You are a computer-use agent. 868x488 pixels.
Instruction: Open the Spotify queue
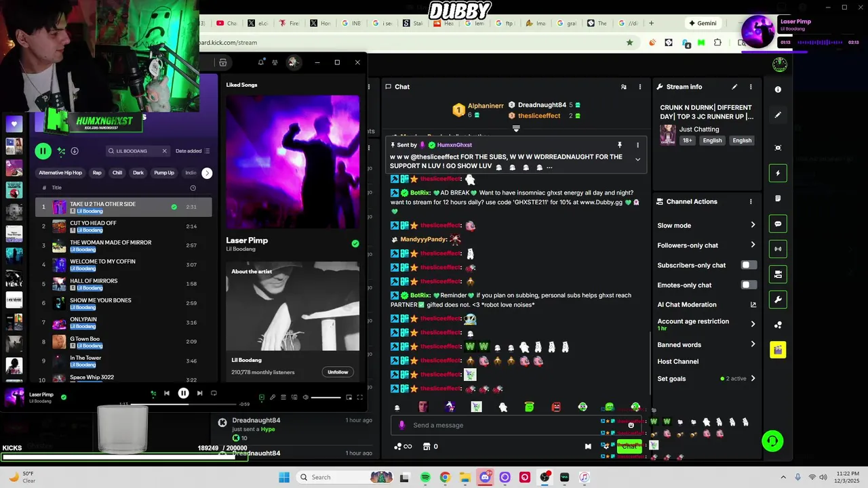(283, 397)
